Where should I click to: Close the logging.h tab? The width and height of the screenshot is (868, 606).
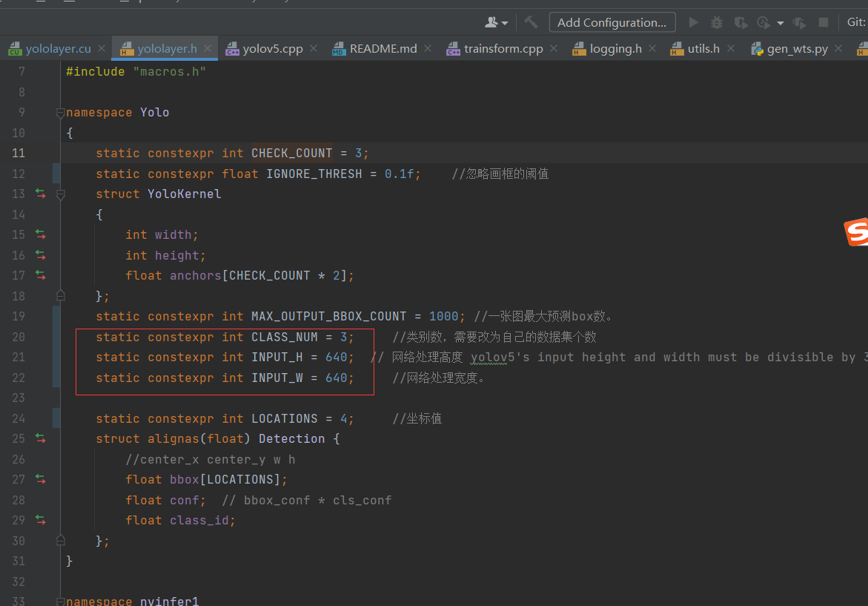coord(652,48)
